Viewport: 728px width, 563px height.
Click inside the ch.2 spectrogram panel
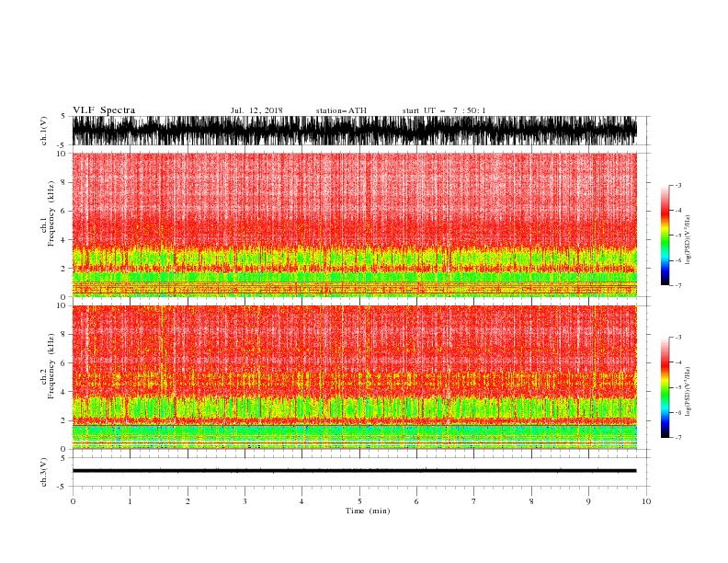(354, 377)
